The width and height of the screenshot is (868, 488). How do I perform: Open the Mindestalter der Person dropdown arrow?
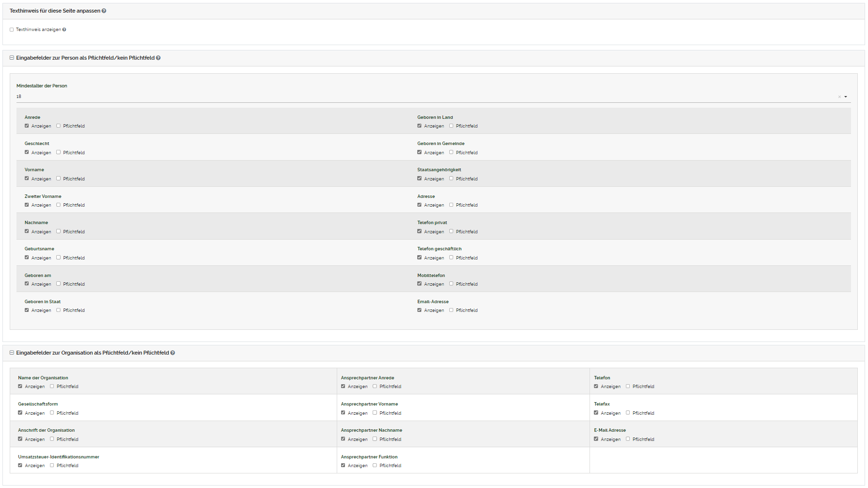pos(846,97)
